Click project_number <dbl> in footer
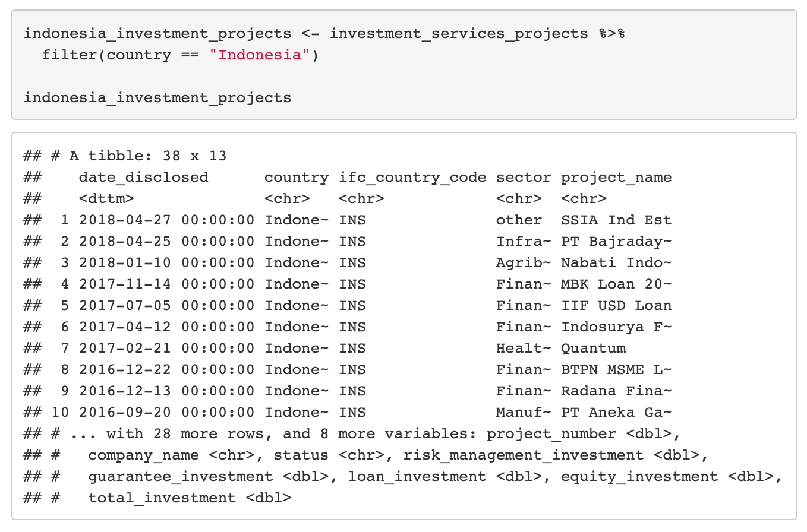This screenshot has height=532, width=807. 579,434
